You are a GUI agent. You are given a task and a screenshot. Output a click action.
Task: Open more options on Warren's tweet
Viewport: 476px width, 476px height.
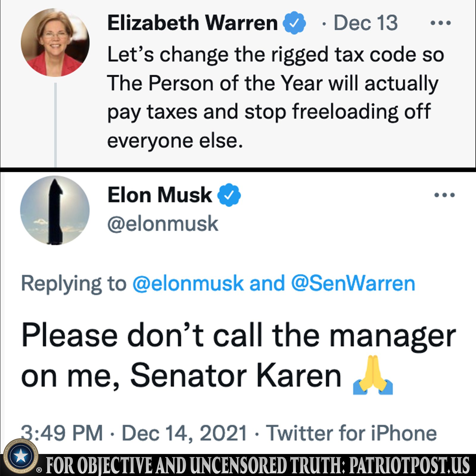pyautogui.click(x=441, y=23)
